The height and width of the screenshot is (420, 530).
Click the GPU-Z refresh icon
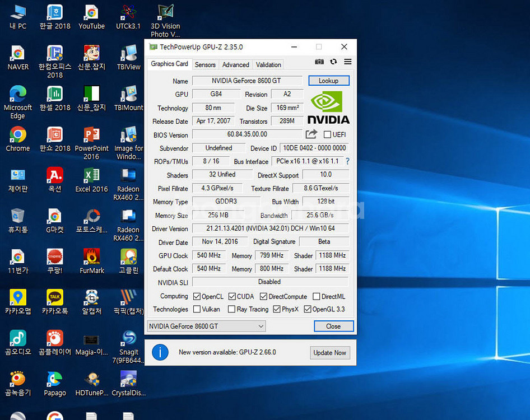point(333,62)
